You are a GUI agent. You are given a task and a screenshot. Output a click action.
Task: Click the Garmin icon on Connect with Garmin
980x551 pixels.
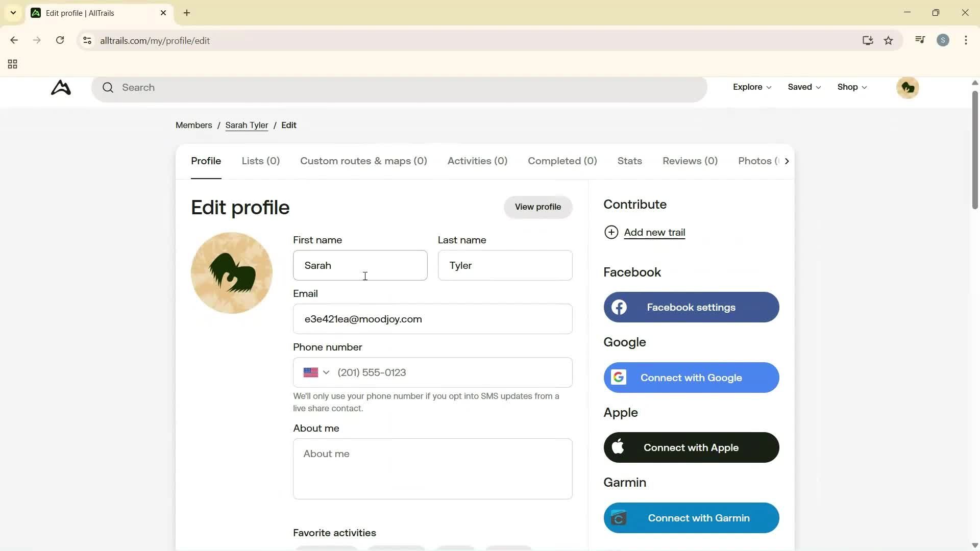tap(619, 517)
